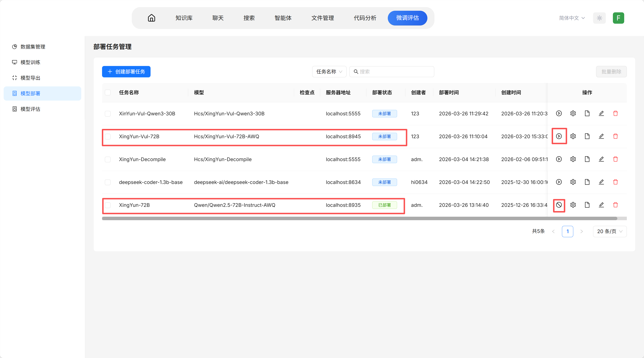Viewport: 644px width, 358px height.
Task: Stop the deployed XingYun-72B task
Action: [x=559, y=205]
